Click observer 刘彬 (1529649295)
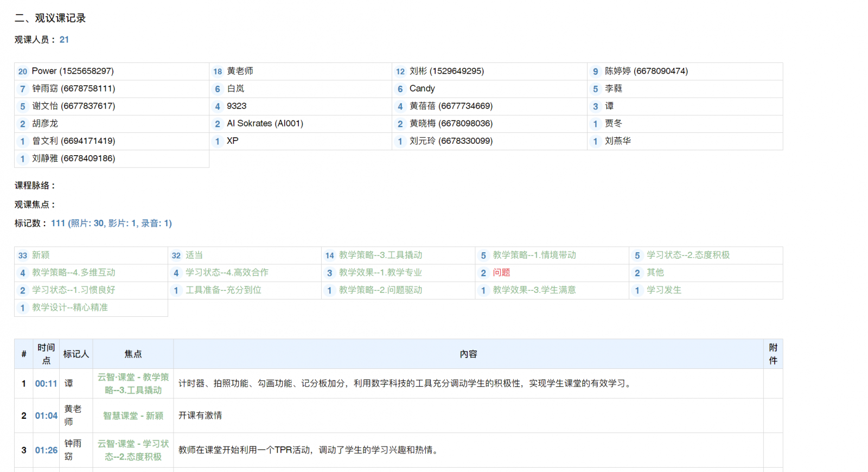The width and height of the screenshot is (868, 472). (x=446, y=71)
